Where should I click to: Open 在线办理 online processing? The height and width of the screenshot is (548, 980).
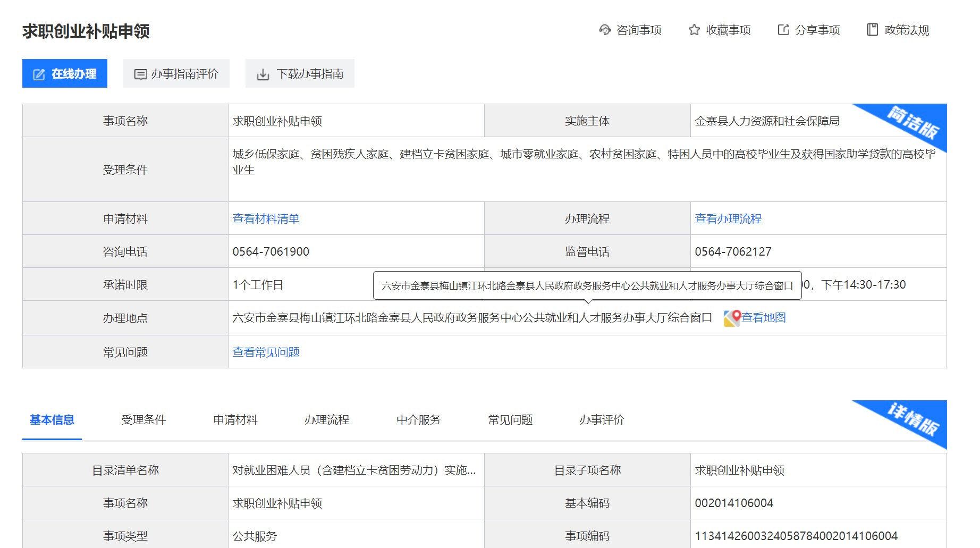coord(65,73)
